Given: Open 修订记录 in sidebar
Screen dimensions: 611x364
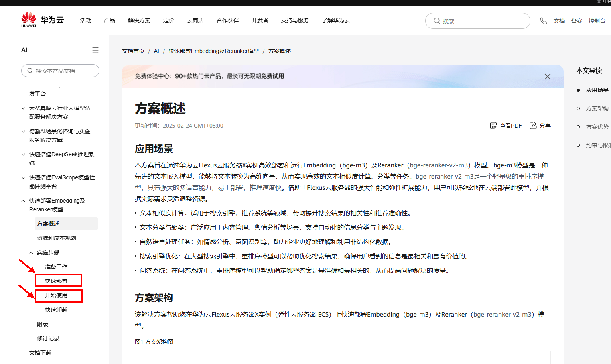Looking at the screenshot, I should (x=48, y=338).
